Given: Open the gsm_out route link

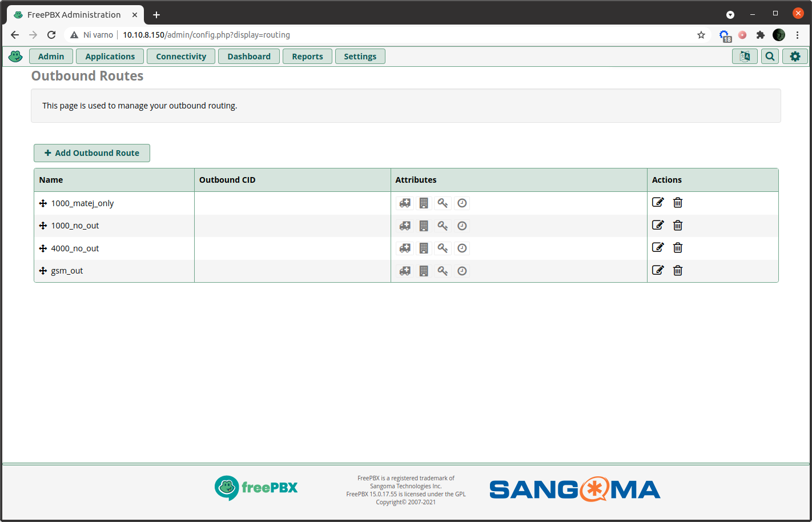Looking at the screenshot, I should coord(67,270).
